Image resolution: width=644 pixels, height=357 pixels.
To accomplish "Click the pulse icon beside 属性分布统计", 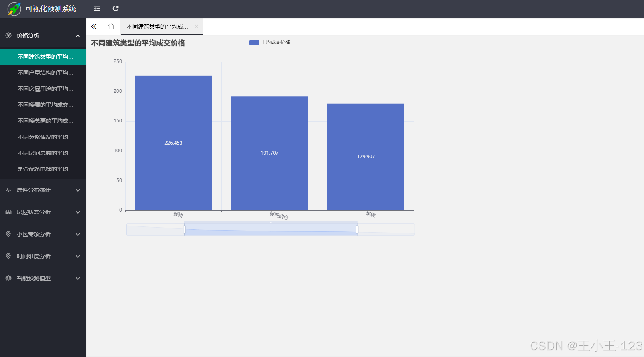I will (x=8, y=190).
